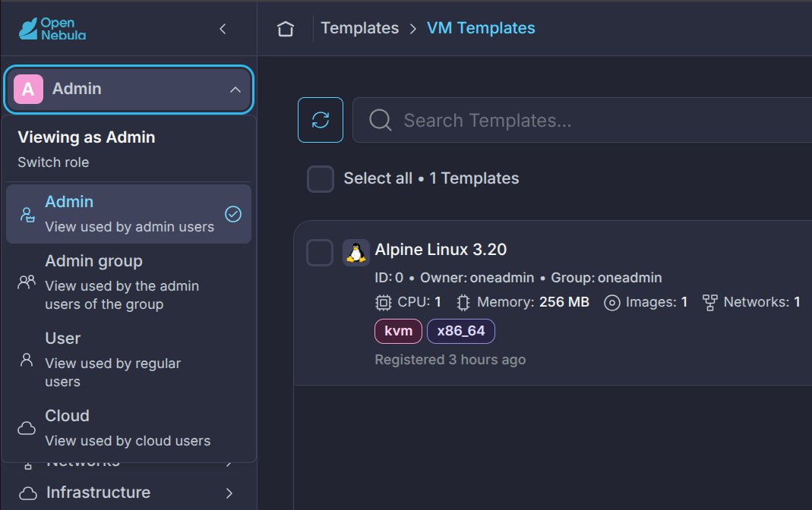Toggle the Select all checkbox
The width and height of the screenshot is (812, 510).
coord(321,179)
